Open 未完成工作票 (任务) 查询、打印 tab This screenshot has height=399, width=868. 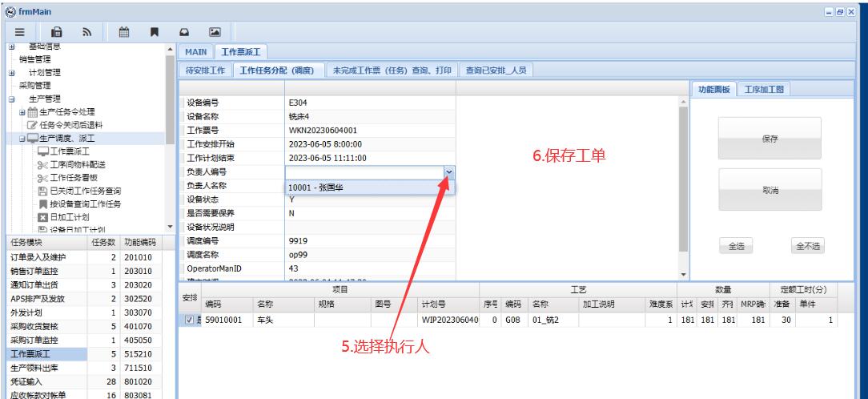point(392,71)
